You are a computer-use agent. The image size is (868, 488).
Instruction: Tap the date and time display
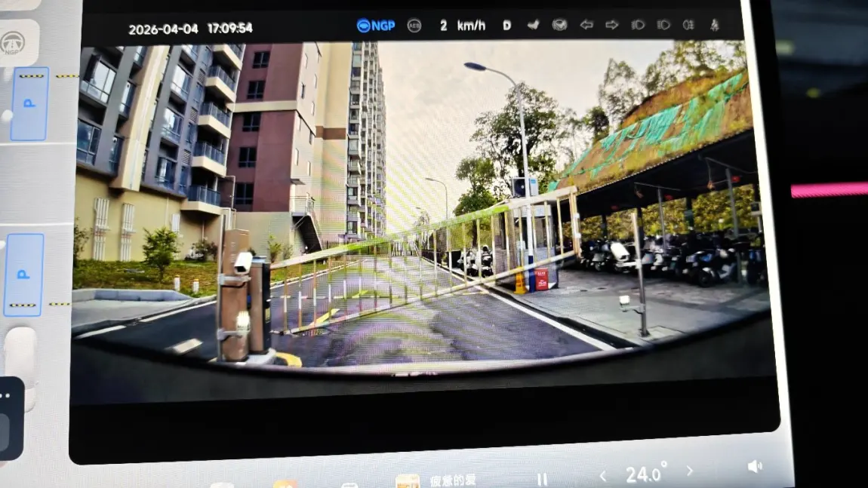click(x=190, y=29)
